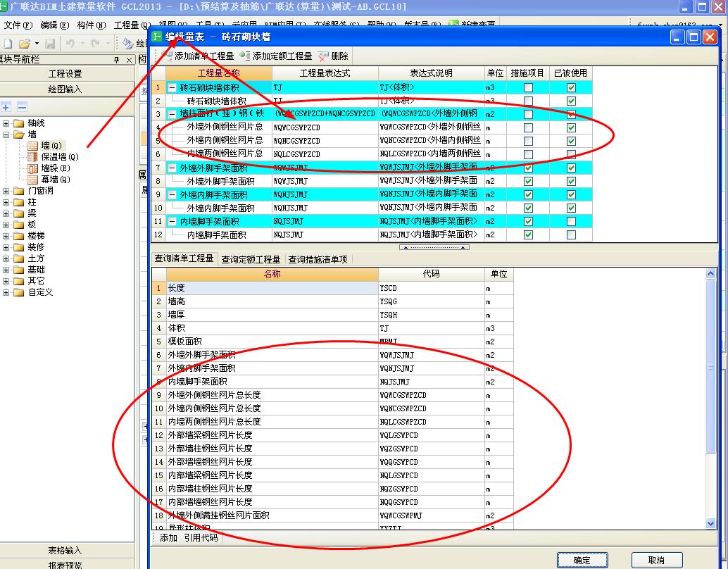
Task: Click the 墙垛(E) icon in tree
Action: pyautogui.click(x=33, y=168)
